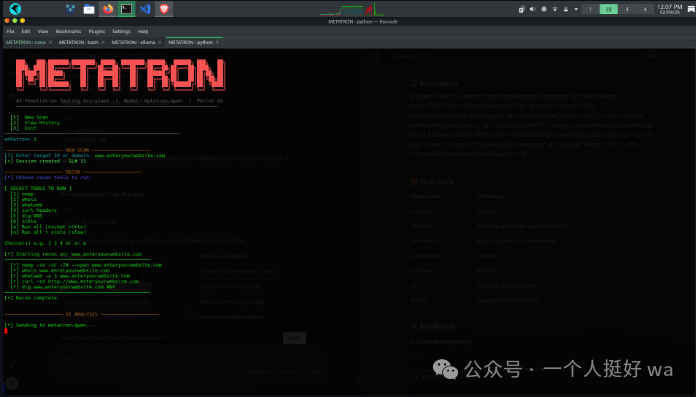Switch to virtual desktop 2
696x397 pixels.
click(x=609, y=9)
